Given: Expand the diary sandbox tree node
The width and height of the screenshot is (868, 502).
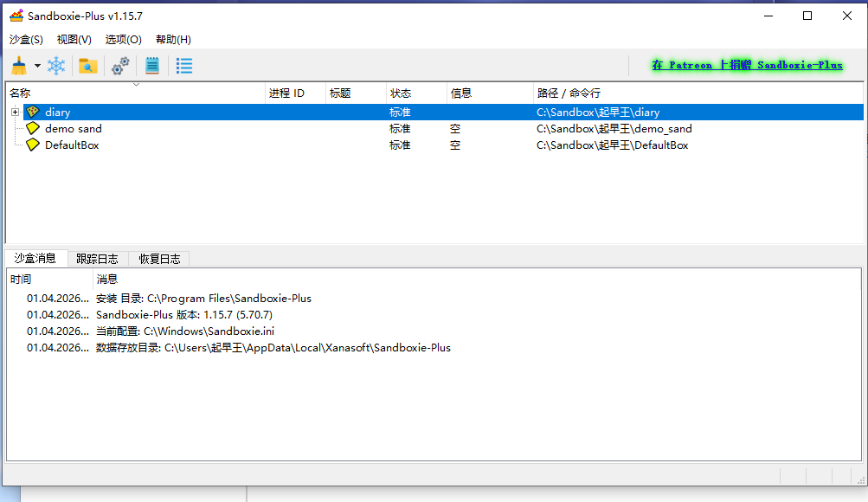Looking at the screenshot, I should pos(15,112).
